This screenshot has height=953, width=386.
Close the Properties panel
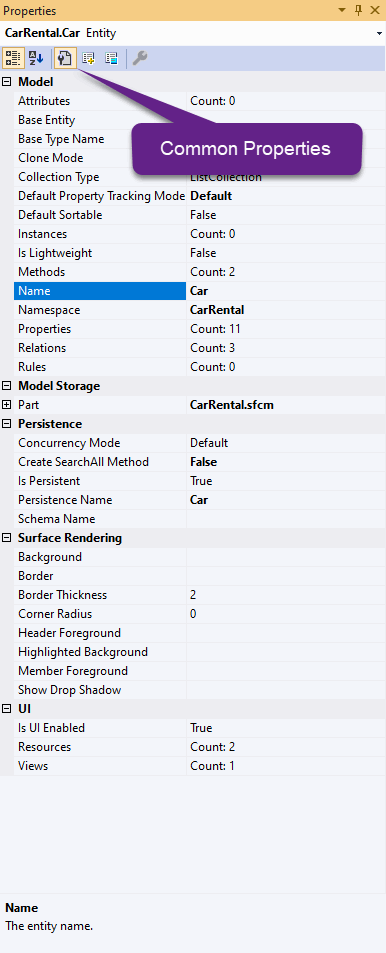(x=374, y=10)
